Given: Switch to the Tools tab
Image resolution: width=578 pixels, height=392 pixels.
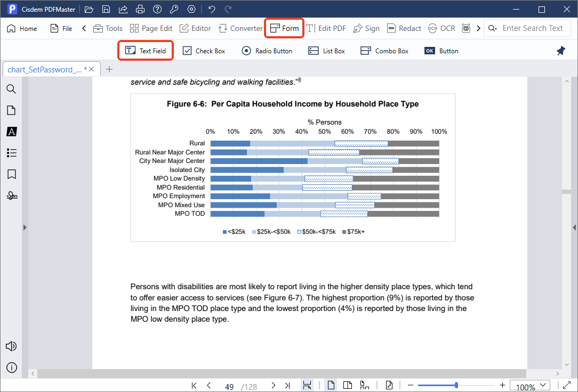Looking at the screenshot, I should (108, 28).
